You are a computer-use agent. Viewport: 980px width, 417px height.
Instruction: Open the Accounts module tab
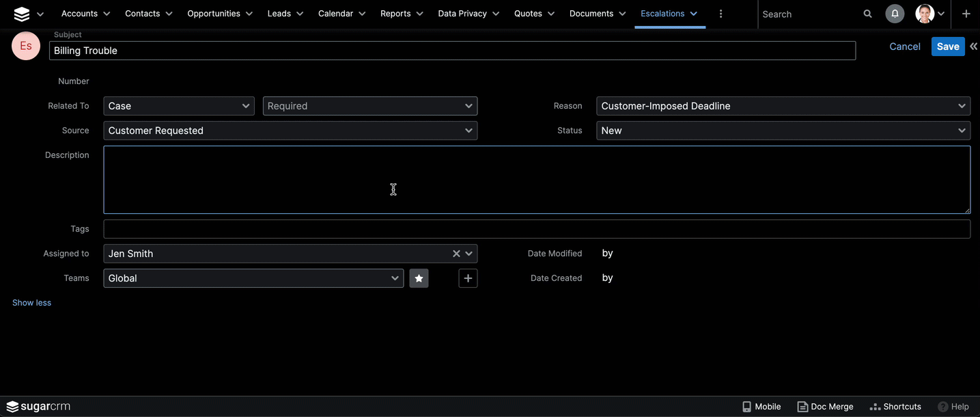[x=79, y=14]
